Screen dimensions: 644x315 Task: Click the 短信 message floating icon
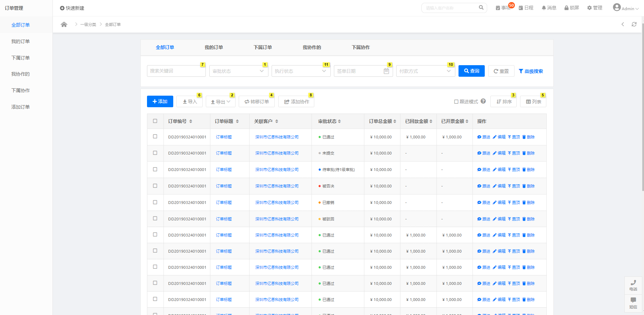(x=633, y=303)
